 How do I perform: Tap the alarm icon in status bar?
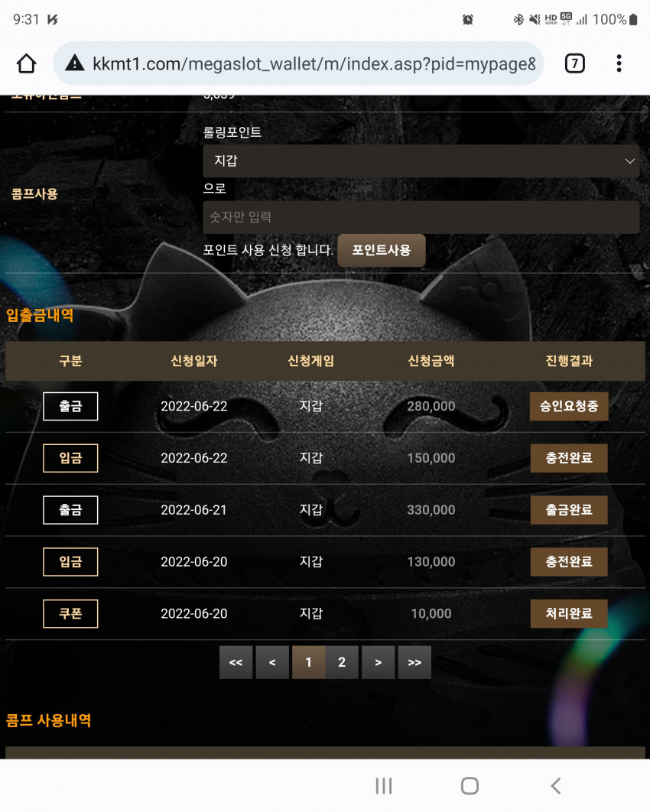[x=468, y=20]
